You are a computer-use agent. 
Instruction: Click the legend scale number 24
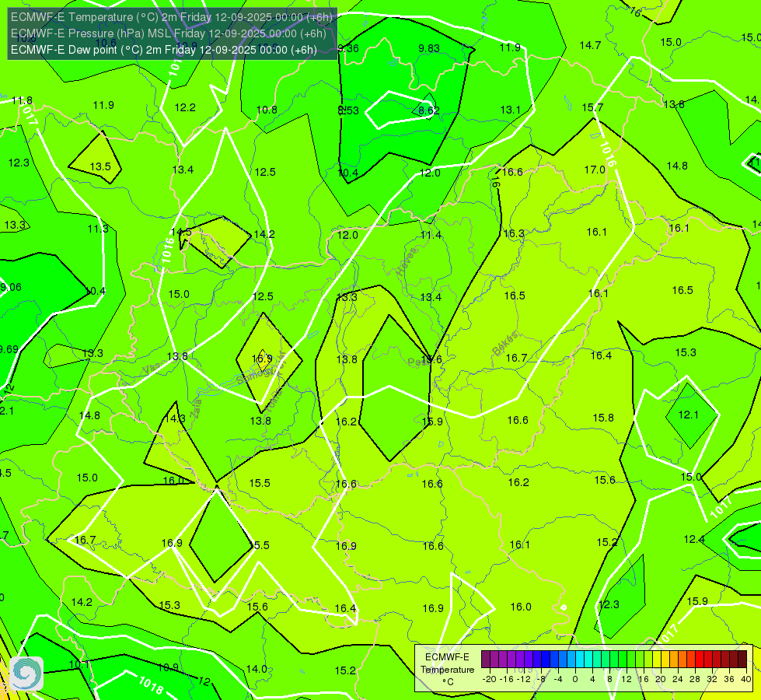(678, 679)
